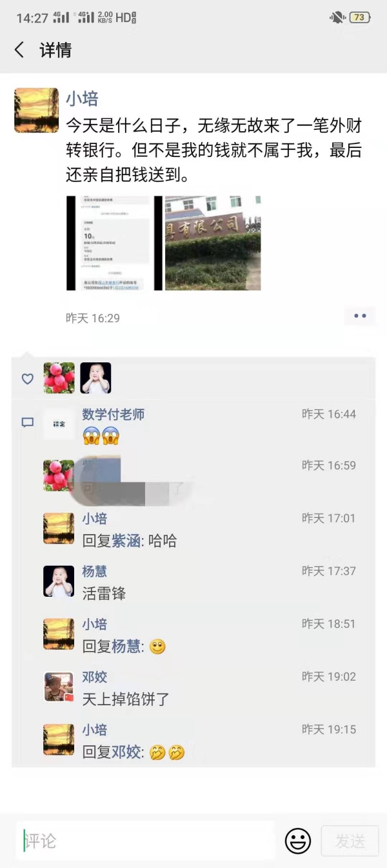This screenshot has height=868, width=387.
Task: Open the two-dot more options button
Action: [x=360, y=316]
